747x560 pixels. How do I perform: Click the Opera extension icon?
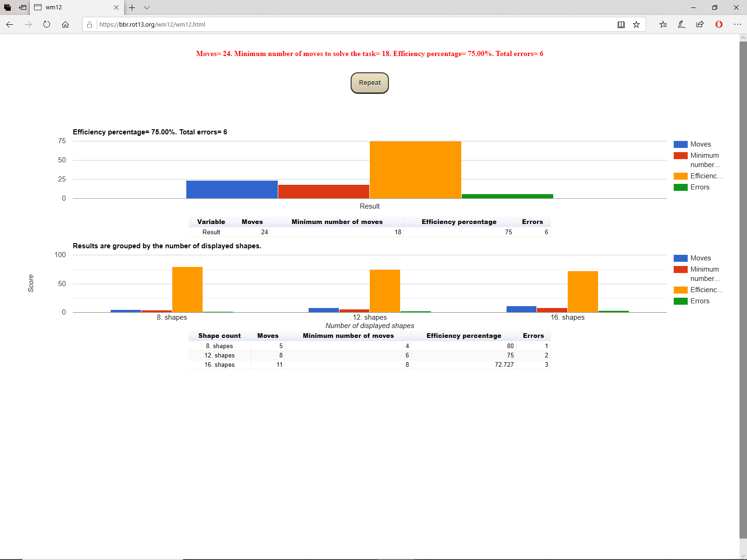pos(719,24)
